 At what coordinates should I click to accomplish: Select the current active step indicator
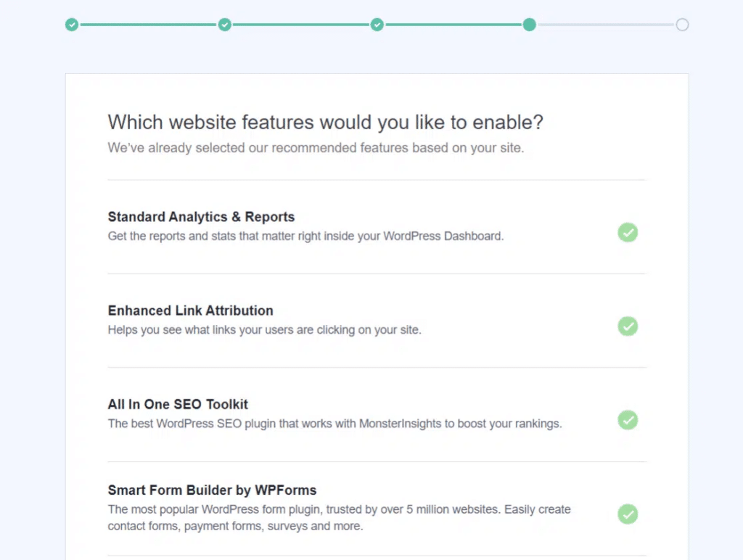(x=530, y=25)
